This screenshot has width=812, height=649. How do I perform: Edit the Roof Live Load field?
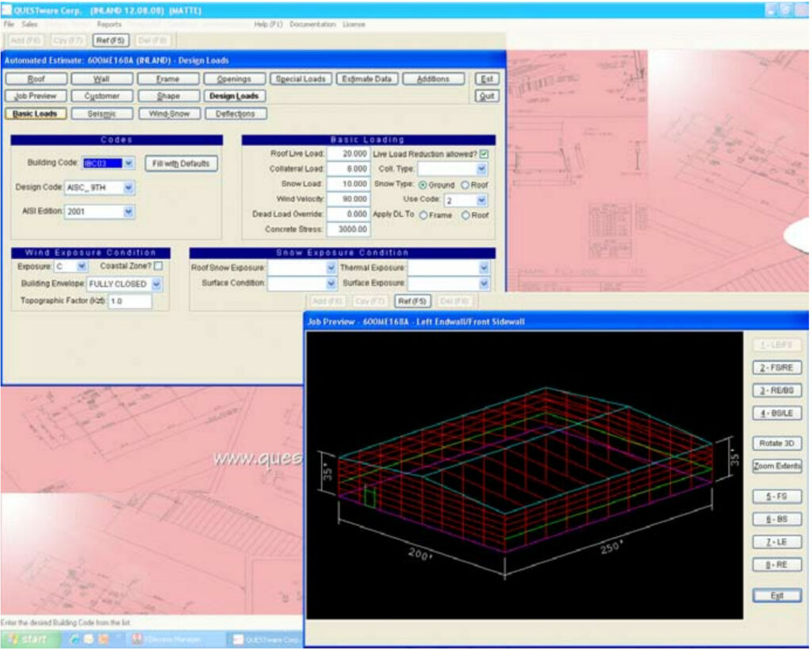click(x=348, y=154)
